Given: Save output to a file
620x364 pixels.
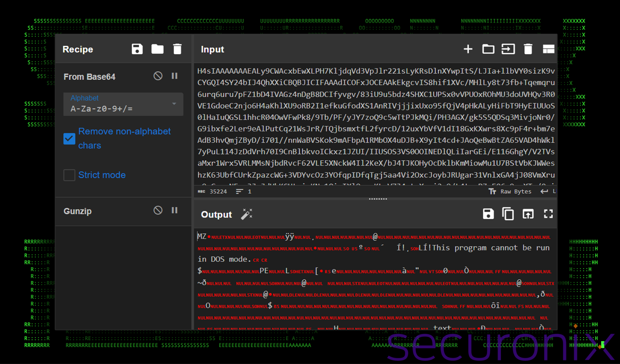Looking at the screenshot, I should pyautogui.click(x=488, y=214).
